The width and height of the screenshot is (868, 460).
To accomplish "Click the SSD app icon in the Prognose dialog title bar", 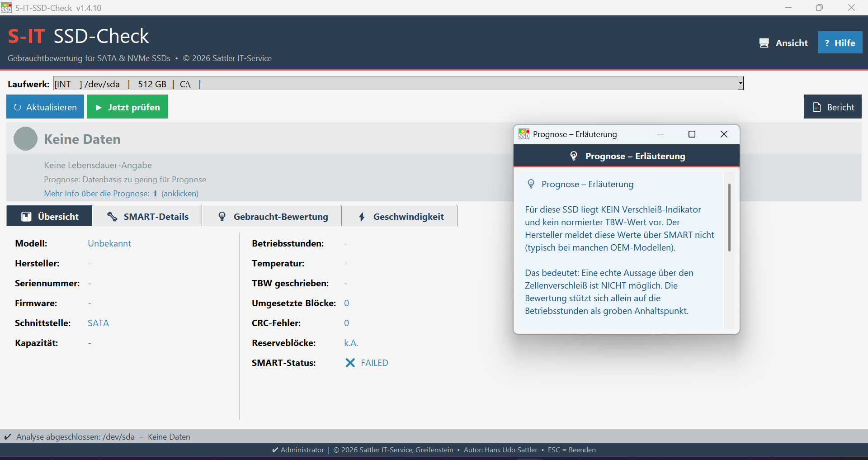I will [x=524, y=134].
